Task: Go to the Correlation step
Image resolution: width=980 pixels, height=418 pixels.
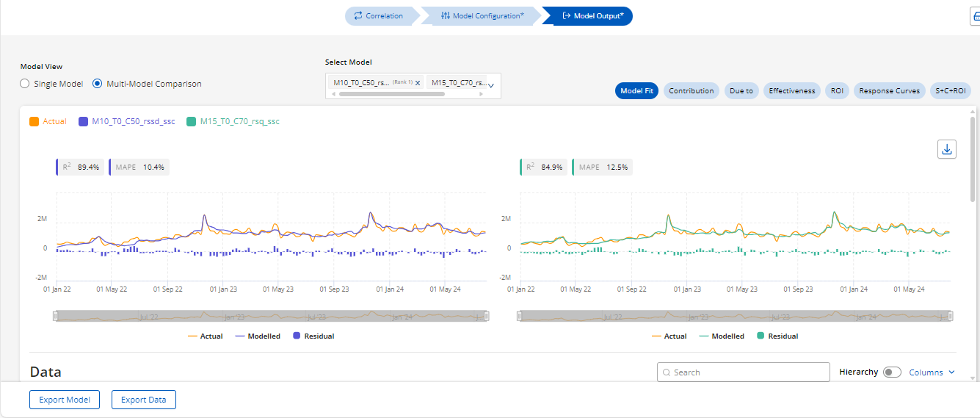Action: pos(378,16)
